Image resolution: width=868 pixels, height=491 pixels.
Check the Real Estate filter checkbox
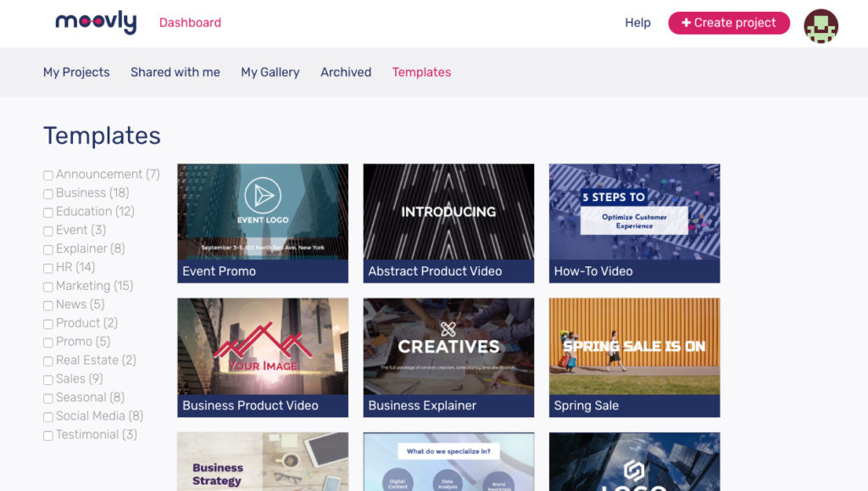pos(48,361)
